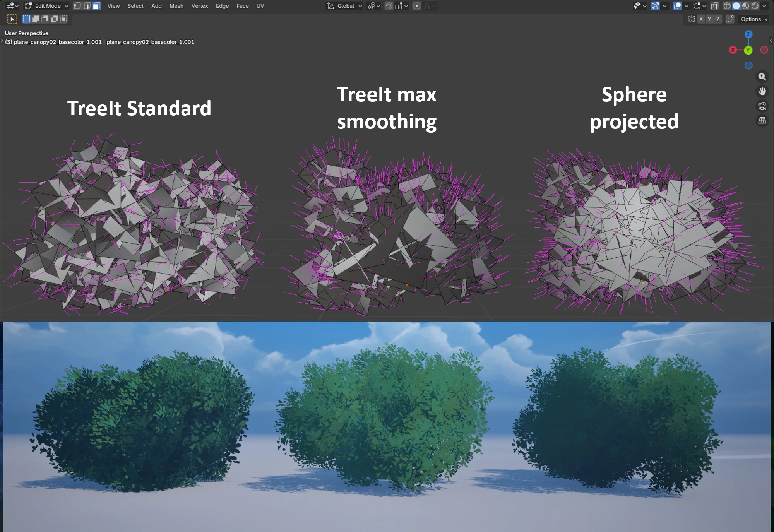Click the green Y axis gizmo handle
Image resolution: width=774 pixels, height=532 pixels.
[748, 50]
